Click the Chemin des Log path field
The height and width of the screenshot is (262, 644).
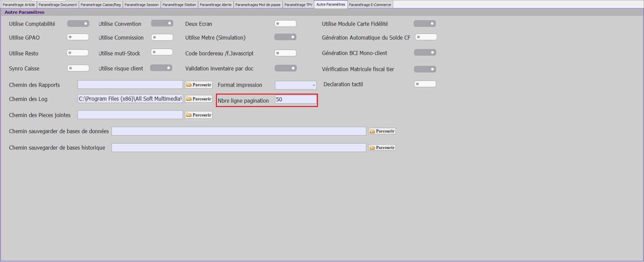[x=130, y=99]
